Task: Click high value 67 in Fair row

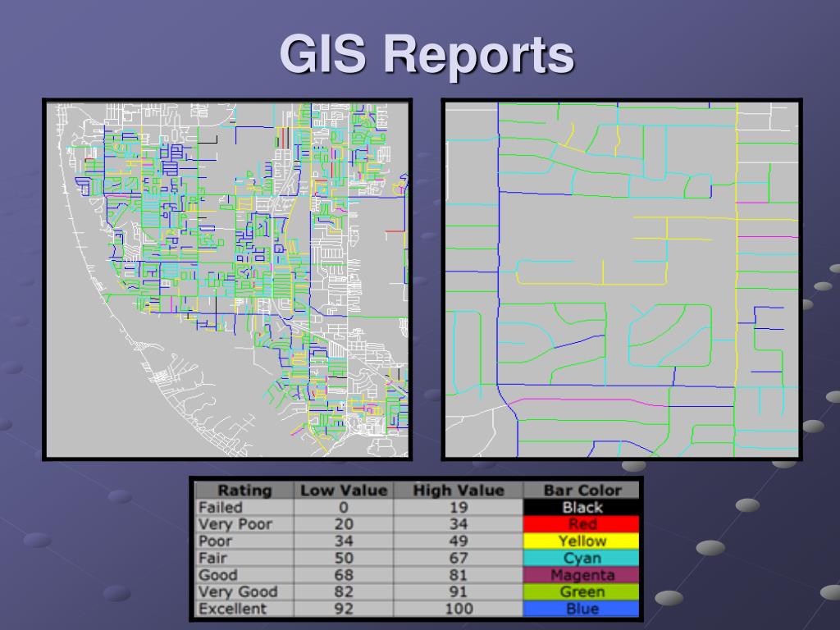Action: pos(458,558)
